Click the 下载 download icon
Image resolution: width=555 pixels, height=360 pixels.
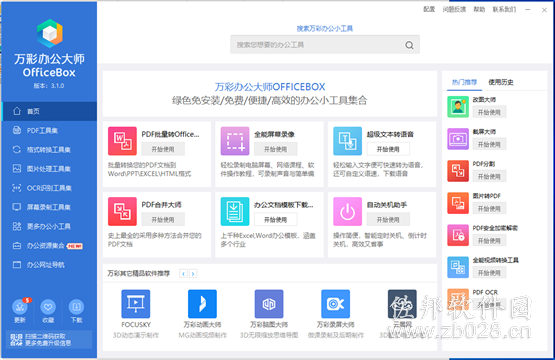point(76,307)
